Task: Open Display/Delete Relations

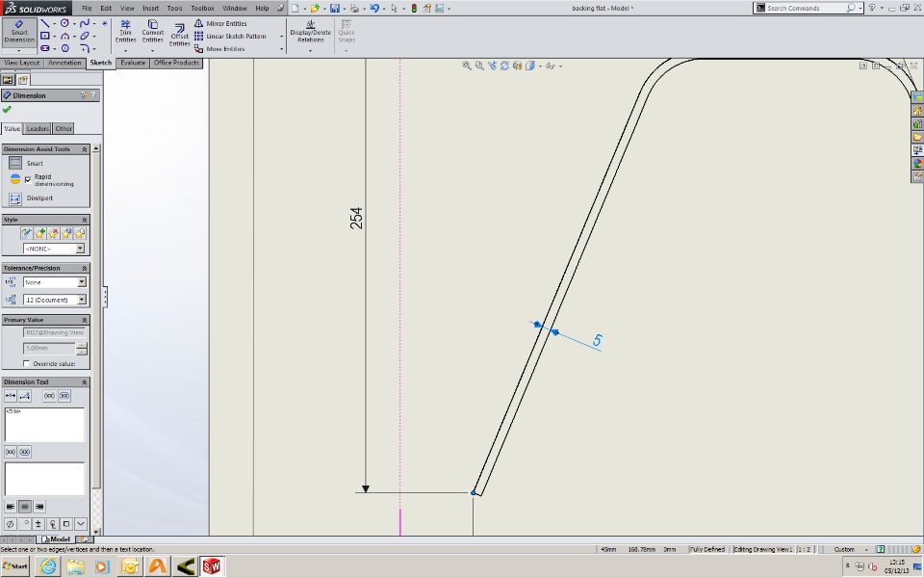Action: pyautogui.click(x=311, y=32)
